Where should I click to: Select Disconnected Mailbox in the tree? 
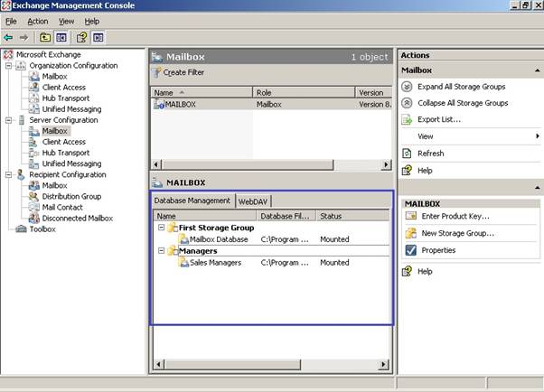pos(78,219)
